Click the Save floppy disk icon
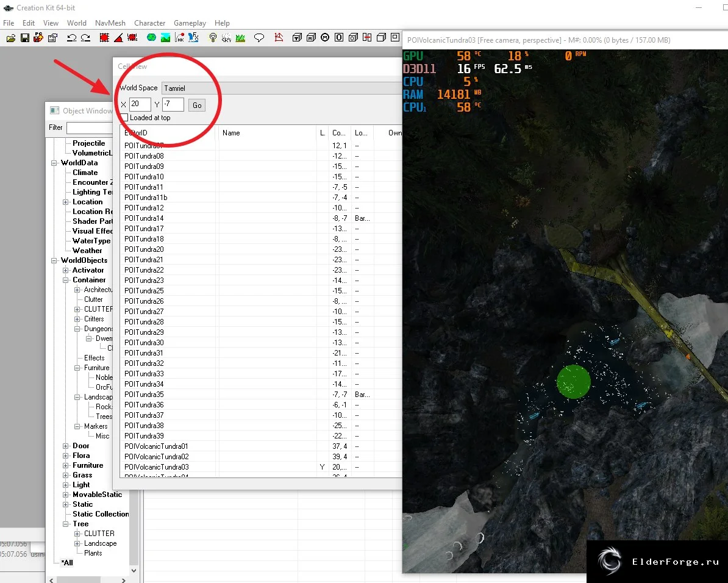The height and width of the screenshot is (583, 728). tap(25, 38)
